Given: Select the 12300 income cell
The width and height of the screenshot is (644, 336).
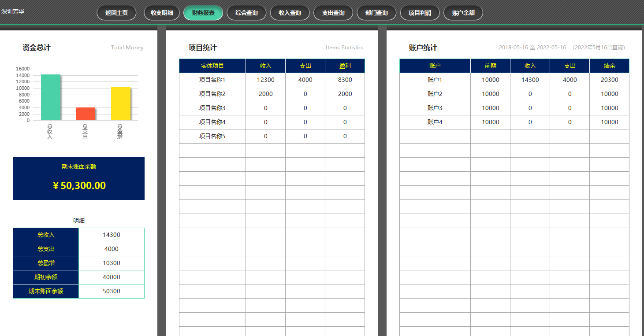Looking at the screenshot, I should pos(266,80).
